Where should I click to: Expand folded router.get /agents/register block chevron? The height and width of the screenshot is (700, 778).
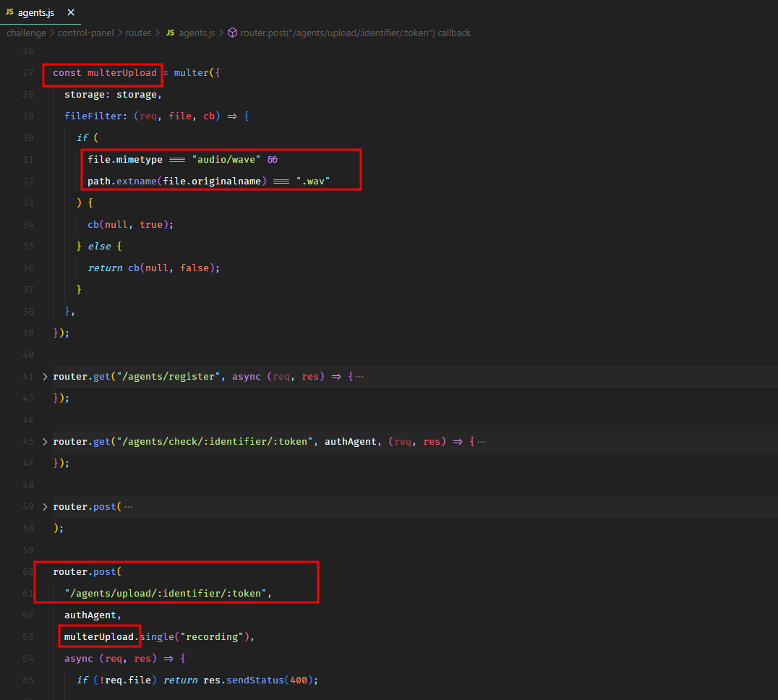click(46, 377)
